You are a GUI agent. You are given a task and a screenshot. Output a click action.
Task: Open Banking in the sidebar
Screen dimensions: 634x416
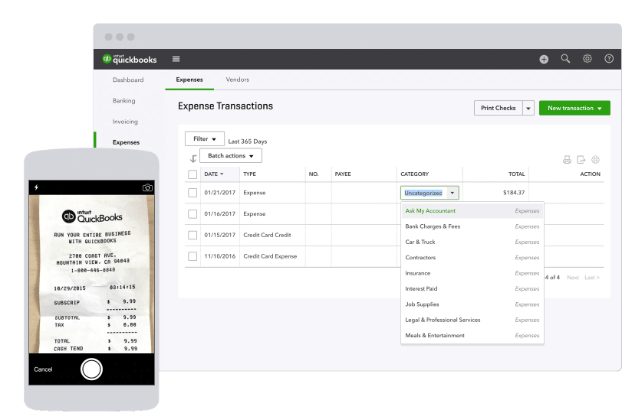coord(124,101)
